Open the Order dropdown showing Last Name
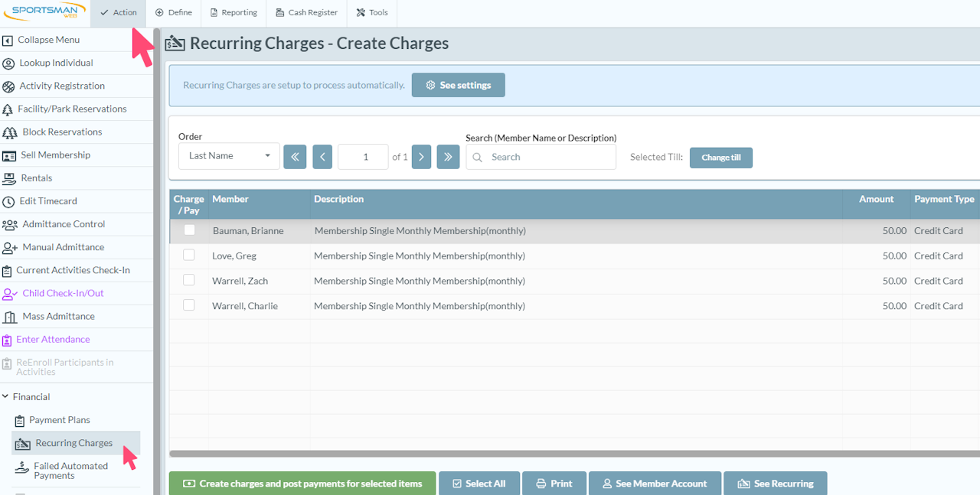980x495 pixels. (229, 156)
